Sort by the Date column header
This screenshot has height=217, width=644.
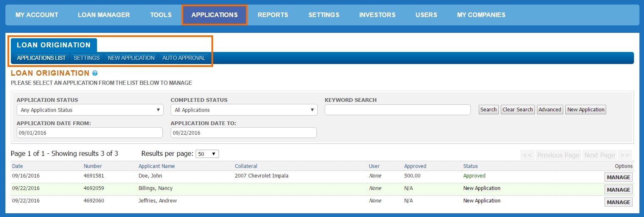[17, 166]
